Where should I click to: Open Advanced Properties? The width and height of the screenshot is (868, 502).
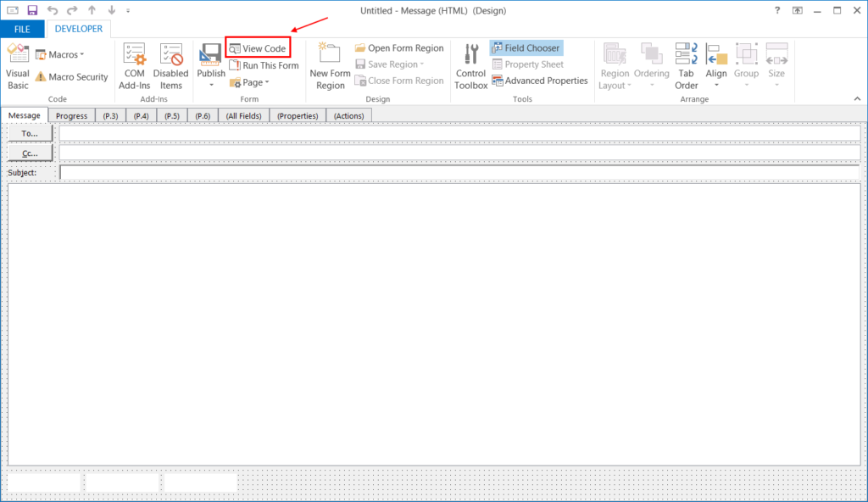pos(540,80)
